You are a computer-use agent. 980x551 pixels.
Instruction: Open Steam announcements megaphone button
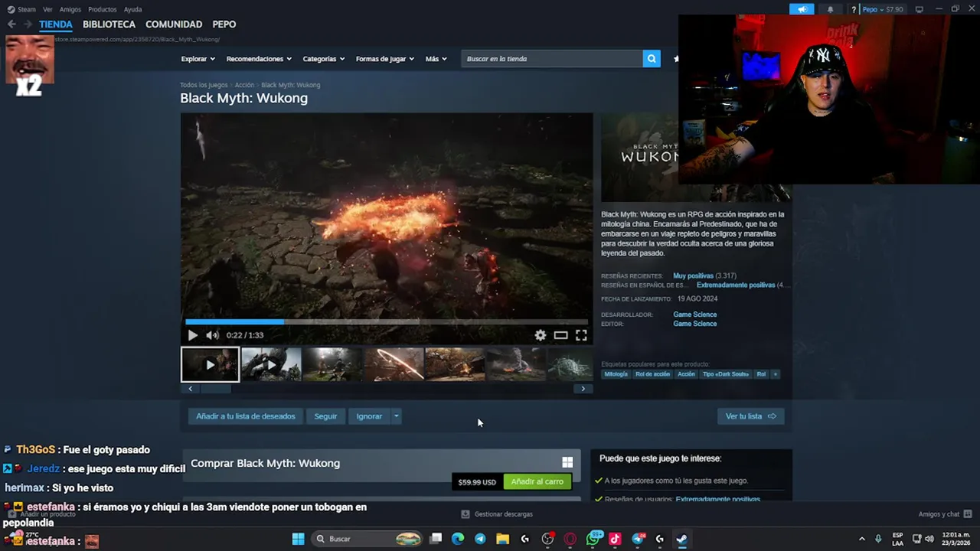point(802,9)
